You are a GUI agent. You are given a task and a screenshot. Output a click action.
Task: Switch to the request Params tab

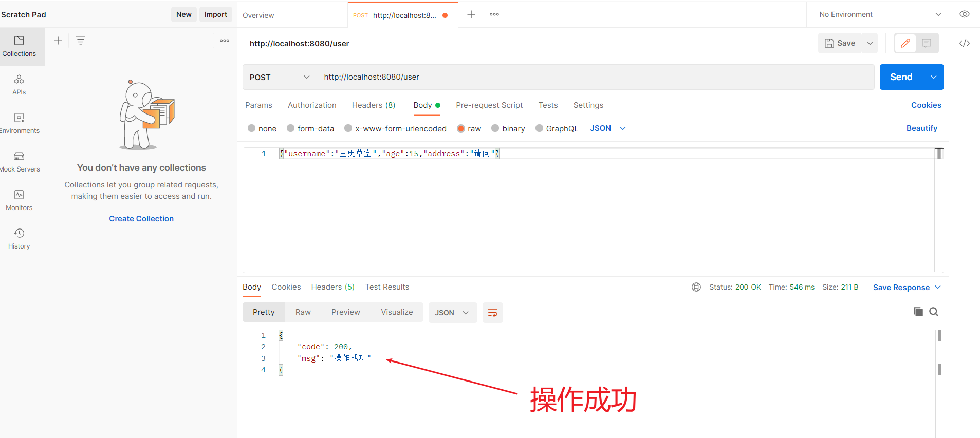[x=258, y=105]
